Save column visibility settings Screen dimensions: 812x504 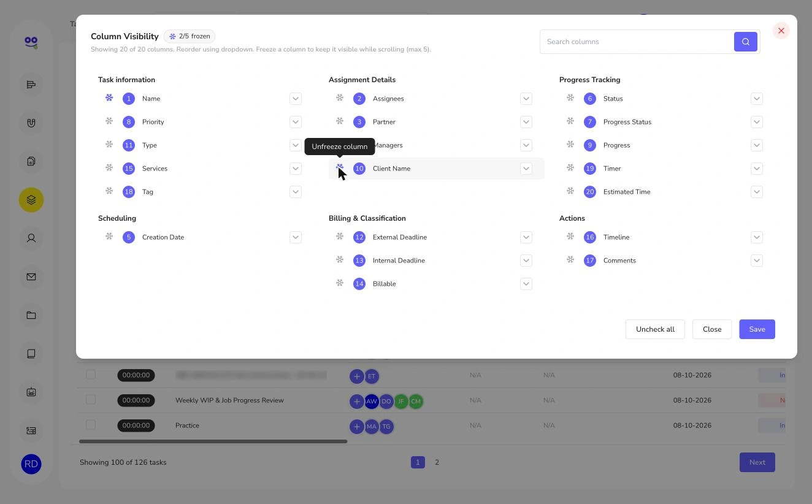[757, 329]
